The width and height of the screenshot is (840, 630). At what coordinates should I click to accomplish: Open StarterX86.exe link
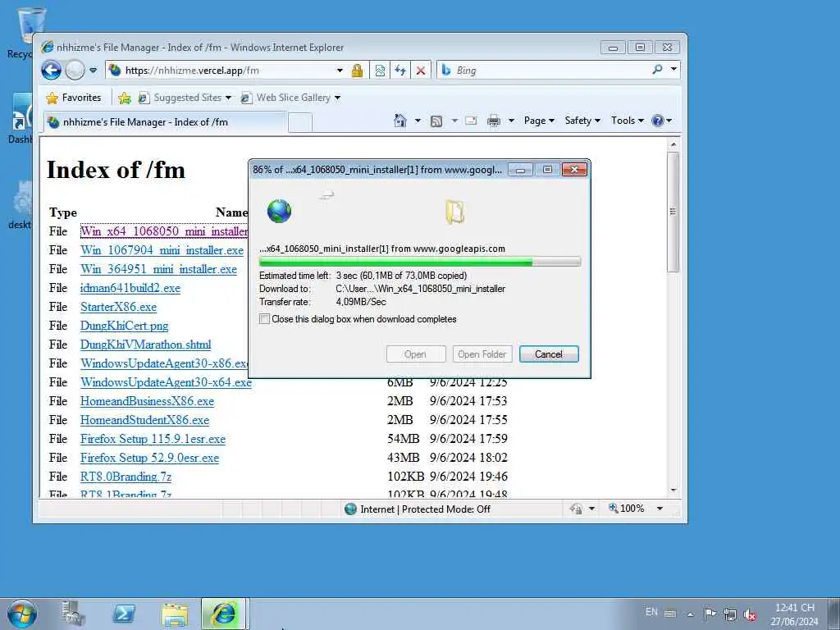[x=118, y=307]
